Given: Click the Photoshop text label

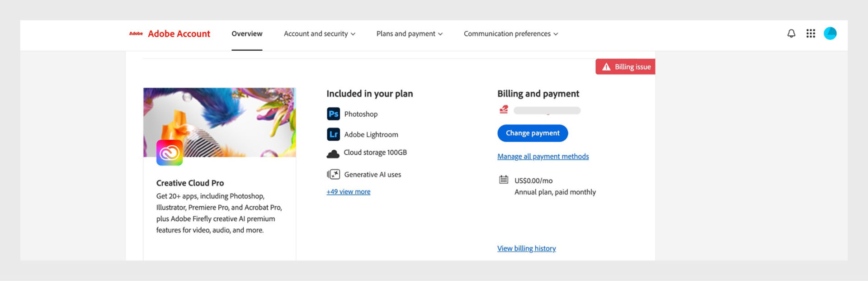Looking at the screenshot, I should (x=361, y=114).
